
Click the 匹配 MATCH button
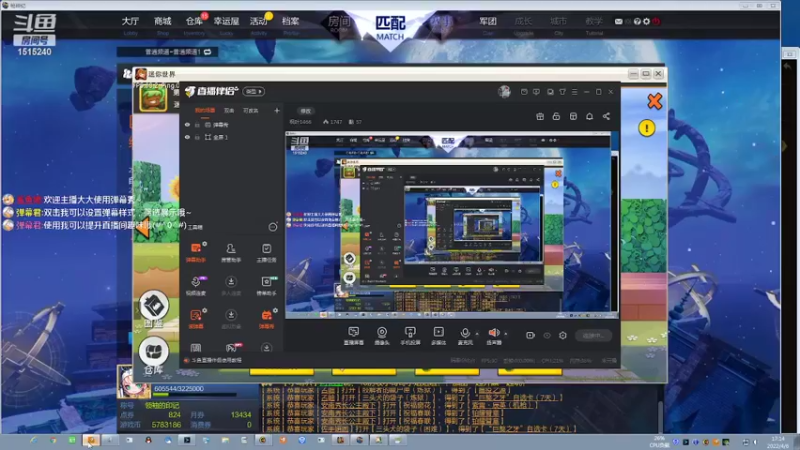click(x=390, y=27)
